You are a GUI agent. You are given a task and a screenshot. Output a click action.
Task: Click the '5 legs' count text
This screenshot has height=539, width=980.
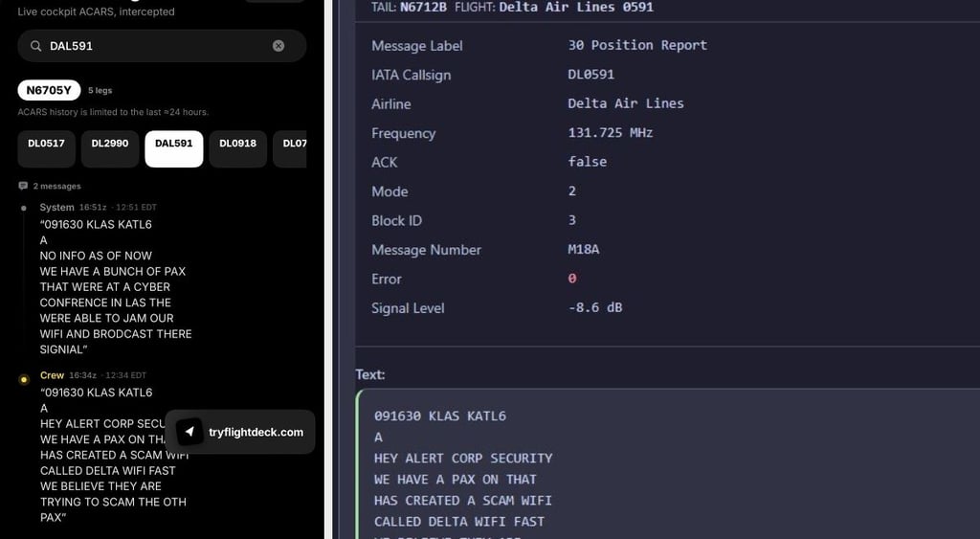click(x=100, y=90)
